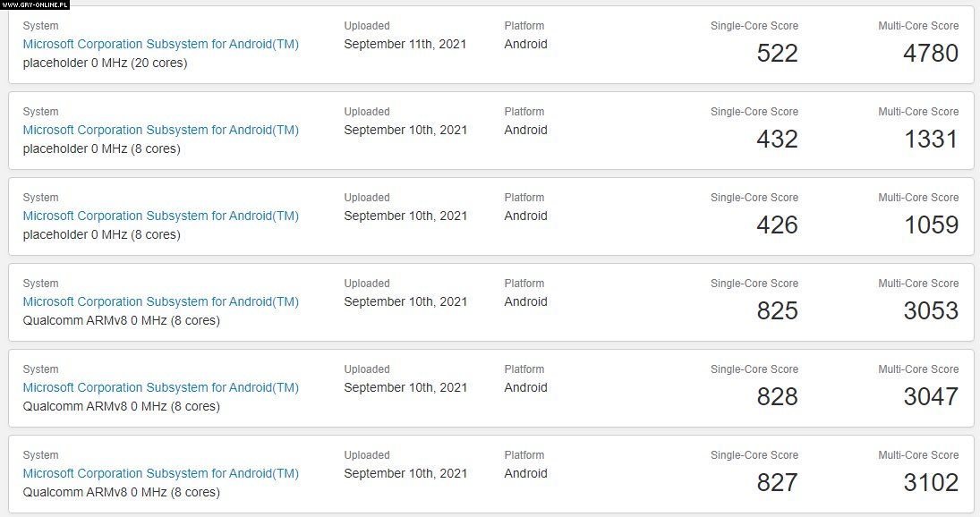Click the gry-online.pl watermark label
Viewport: 980px width, 517px height.
coord(35,4)
